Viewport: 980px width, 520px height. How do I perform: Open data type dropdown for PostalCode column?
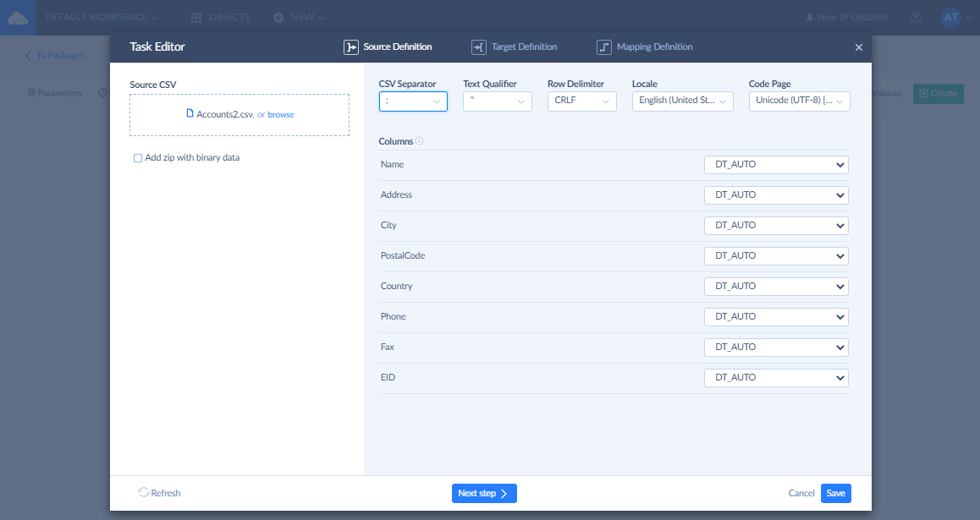click(x=776, y=255)
